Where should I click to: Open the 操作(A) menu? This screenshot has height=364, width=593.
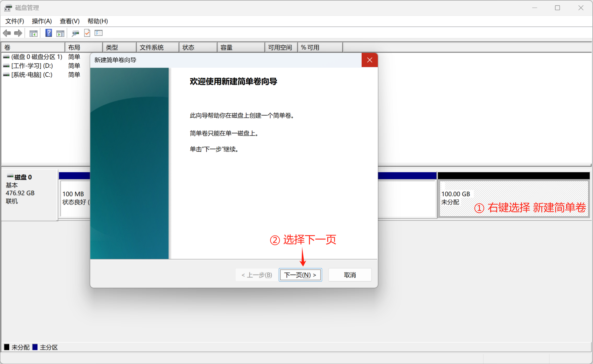(42, 21)
